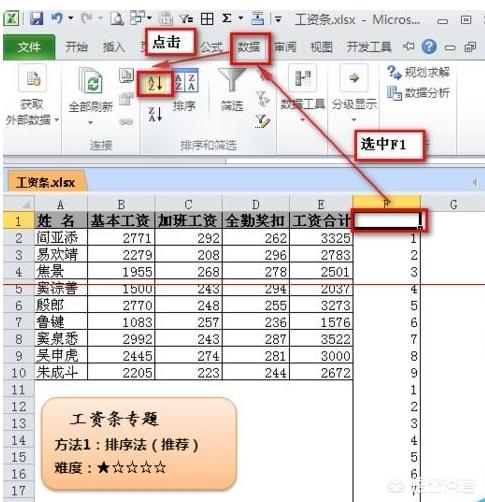This screenshot has width=485, height=502.
Task: Click the Data Analysis (数据分析) button
Action: (x=419, y=93)
